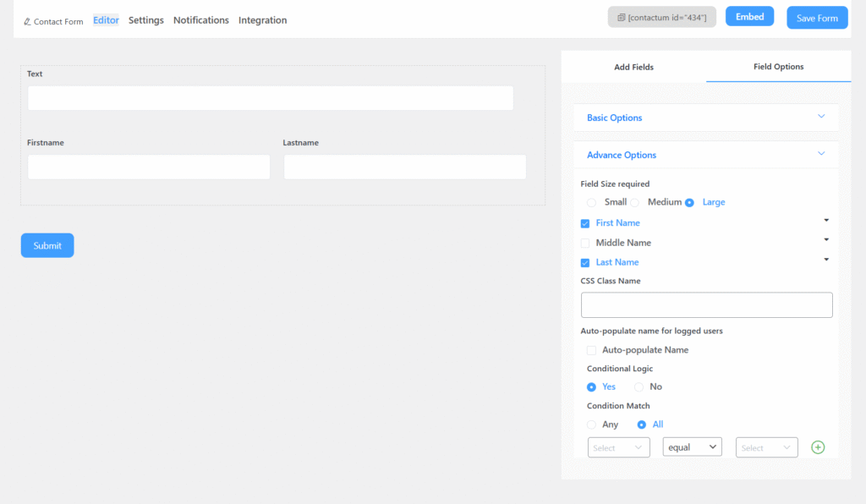Open the Notifications tab
Screen dimensions: 866x504
coord(200,20)
